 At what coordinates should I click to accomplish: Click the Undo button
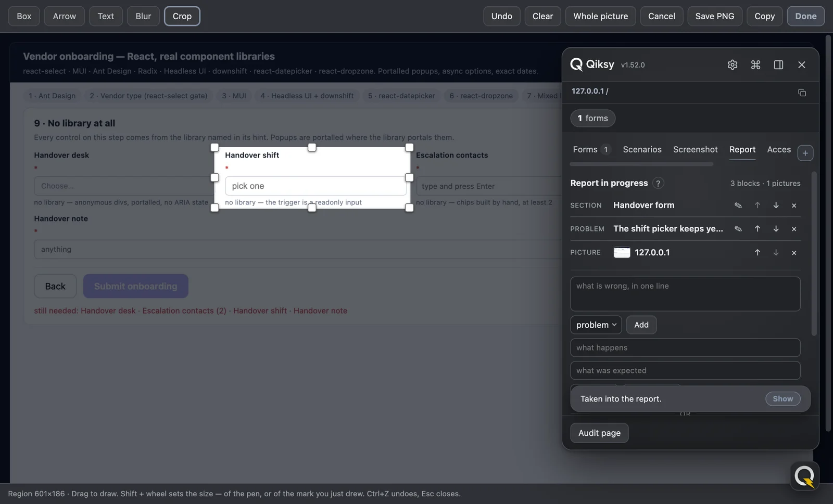501,16
